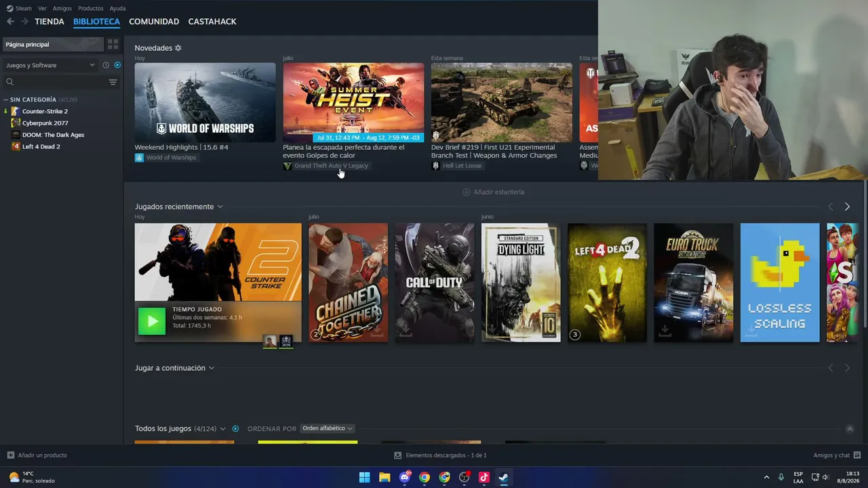Screen dimensions: 868x488
Task: Open the Lossless Scaling cover
Action: point(780,283)
